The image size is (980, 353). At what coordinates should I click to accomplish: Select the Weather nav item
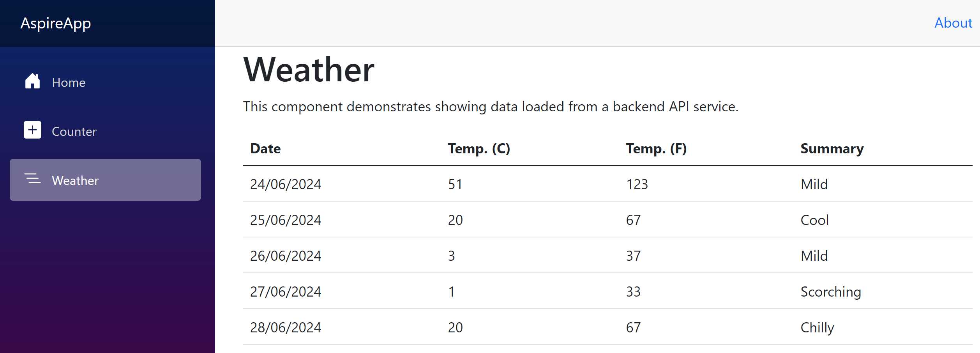[75, 180]
